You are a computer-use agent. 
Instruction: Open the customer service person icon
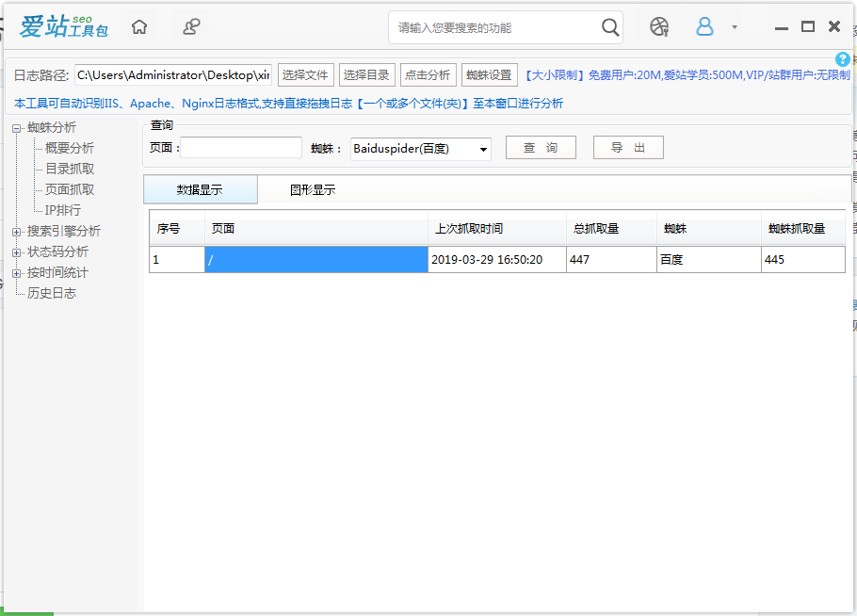pyautogui.click(x=191, y=27)
